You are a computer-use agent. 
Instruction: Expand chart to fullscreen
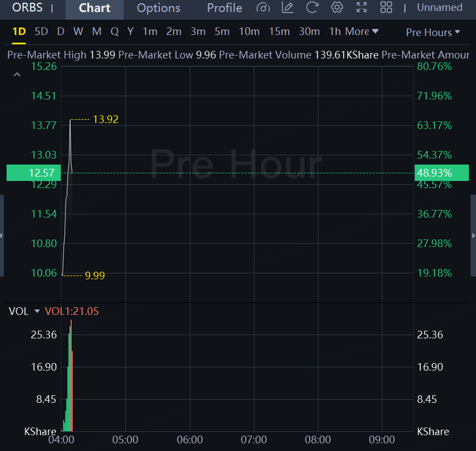click(362, 8)
